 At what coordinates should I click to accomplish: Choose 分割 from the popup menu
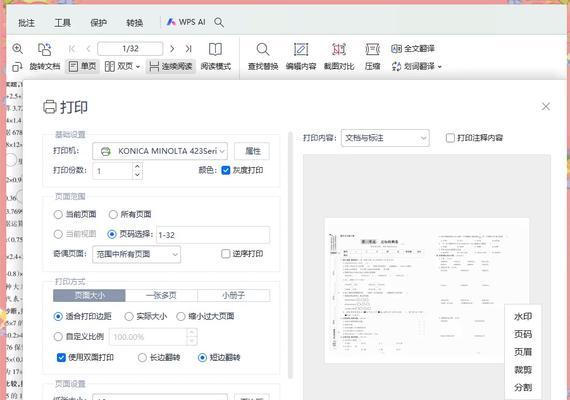point(523,388)
